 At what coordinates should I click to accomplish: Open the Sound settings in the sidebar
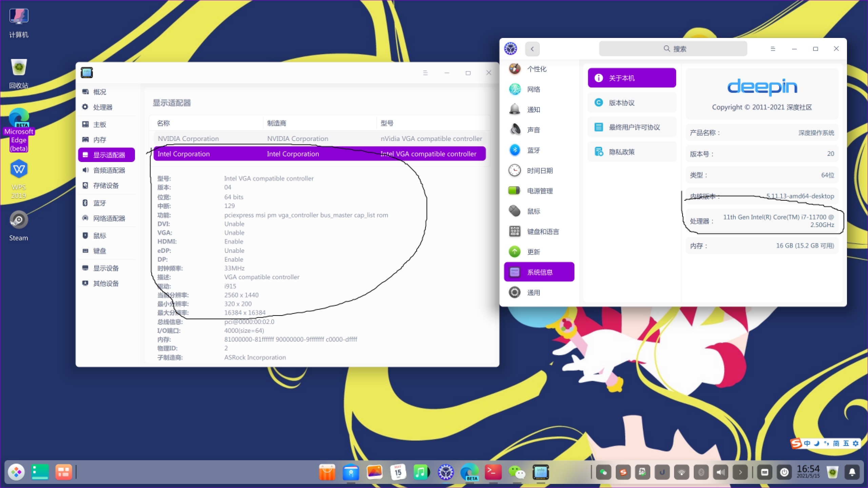click(533, 130)
